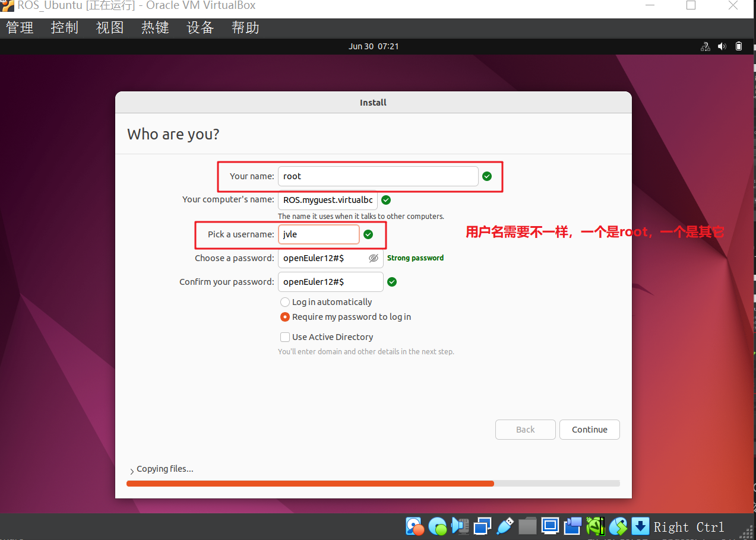Open the 视图 menu
756x540 pixels.
pos(110,28)
